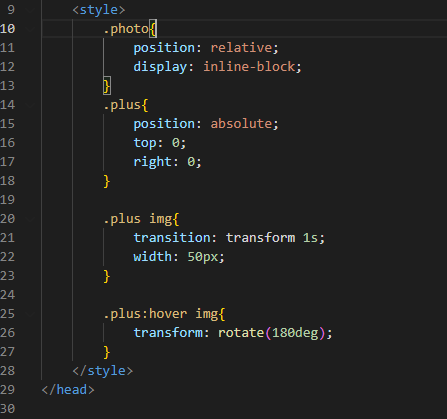
Task: Click the 'rotate' function name
Action: (x=241, y=333)
